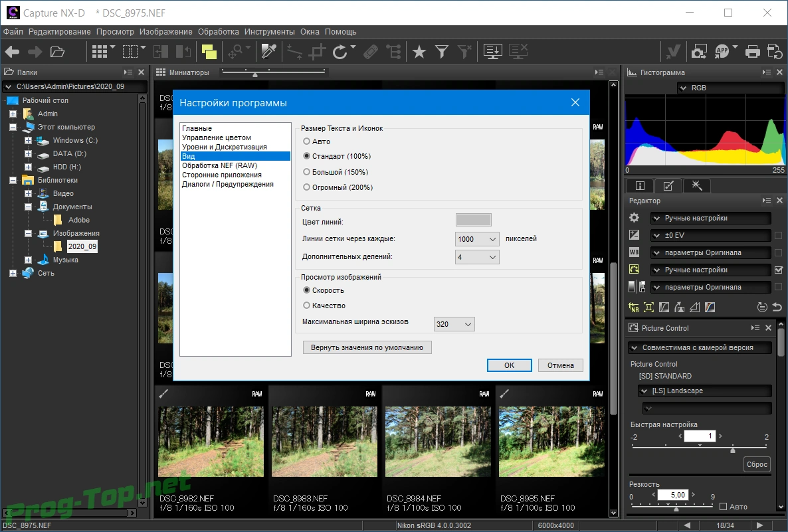Click the back arrow in the toolbar

click(x=12, y=52)
